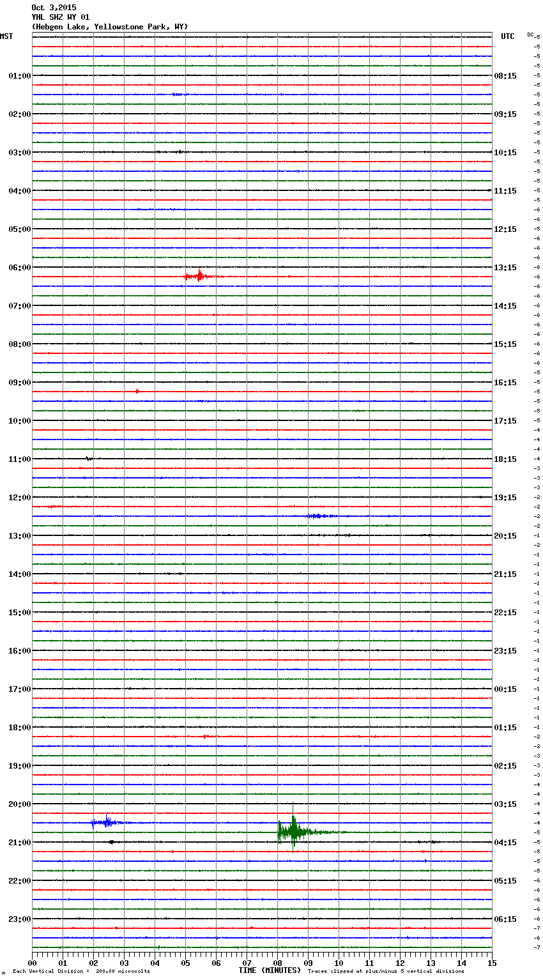Screen dimensions: 543x980
Task: Click the 04:15 UTC time label
Action: click(x=505, y=843)
